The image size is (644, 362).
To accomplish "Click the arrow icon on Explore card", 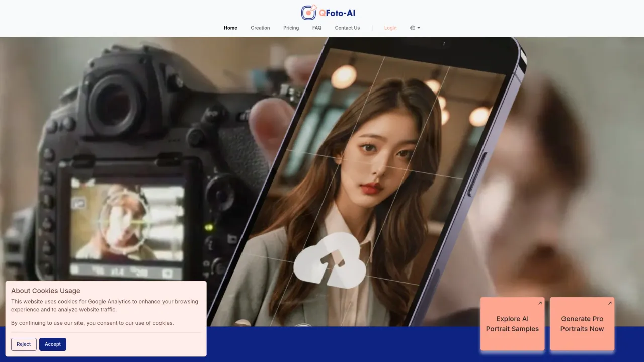I will pyautogui.click(x=540, y=303).
